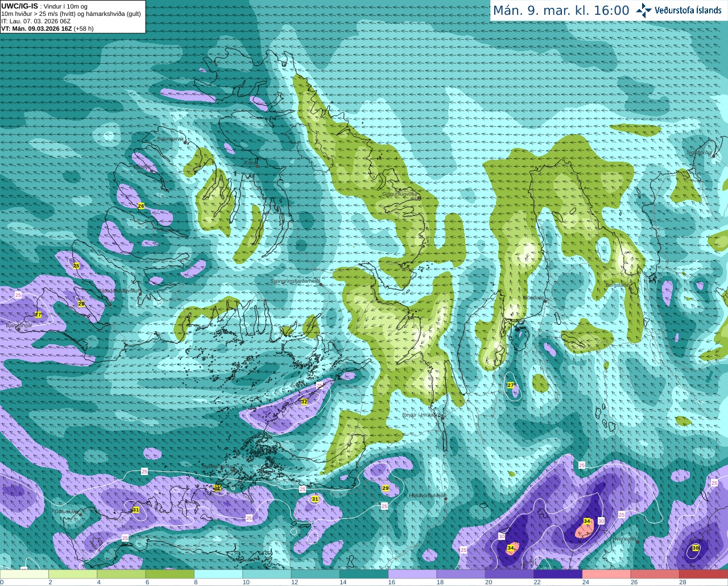
Task: Click the yellow 27 marker near Bjargtangar
Action: pyautogui.click(x=38, y=315)
